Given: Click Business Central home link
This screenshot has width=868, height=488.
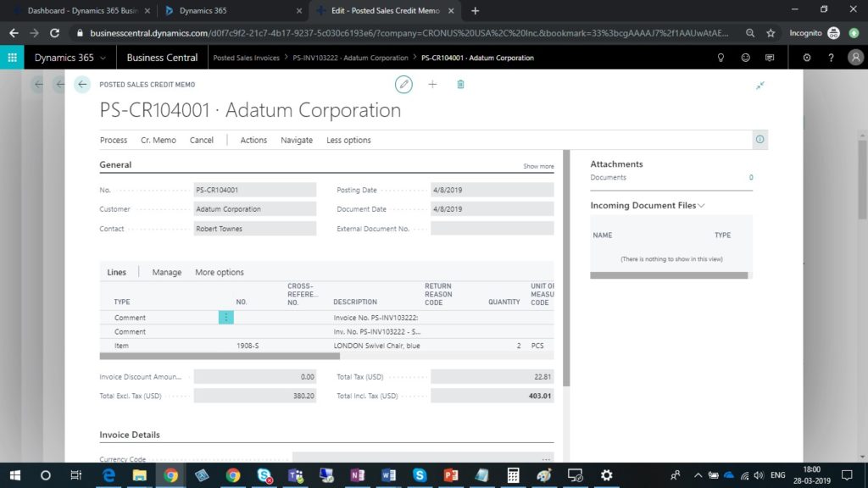Looking at the screenshot, I should (x=162, y=58).
